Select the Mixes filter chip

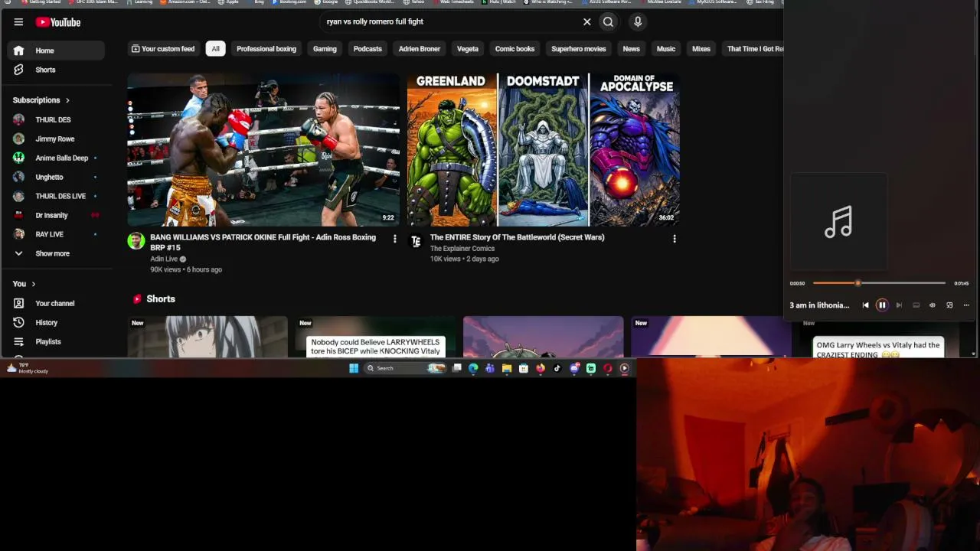click(x=701, y=49)
